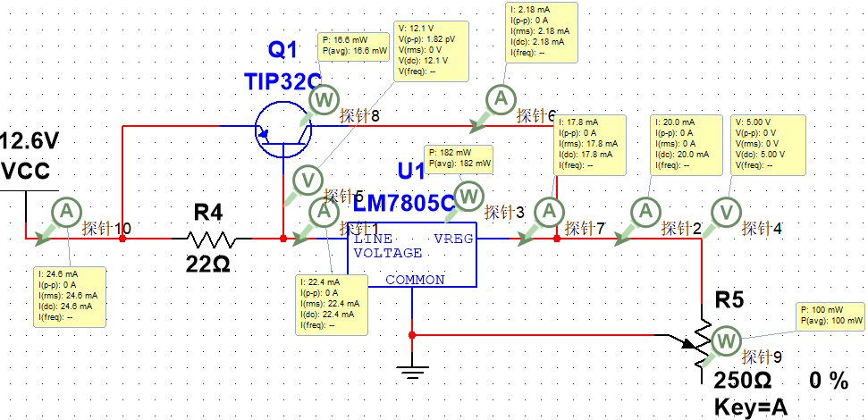This screenshot has height=420, width=868.
Task: Click the 5.00 V voltage readout
Action: tap(768, 145)
